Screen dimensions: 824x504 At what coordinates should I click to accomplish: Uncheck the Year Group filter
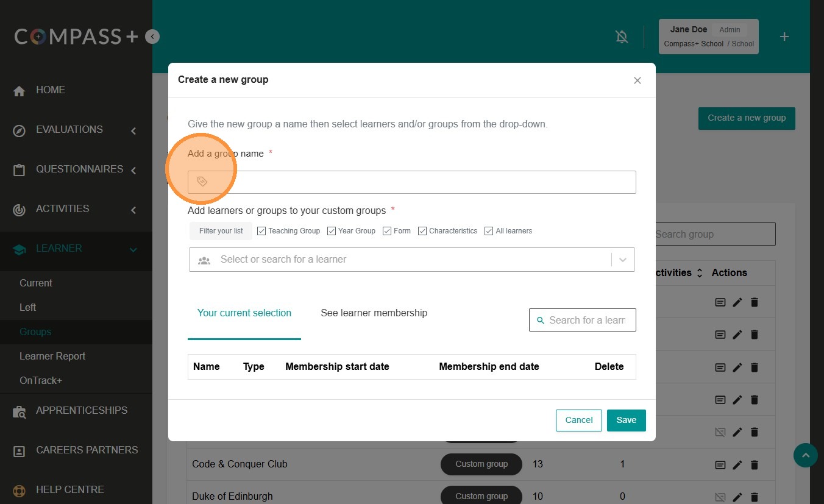coord(332,231)
